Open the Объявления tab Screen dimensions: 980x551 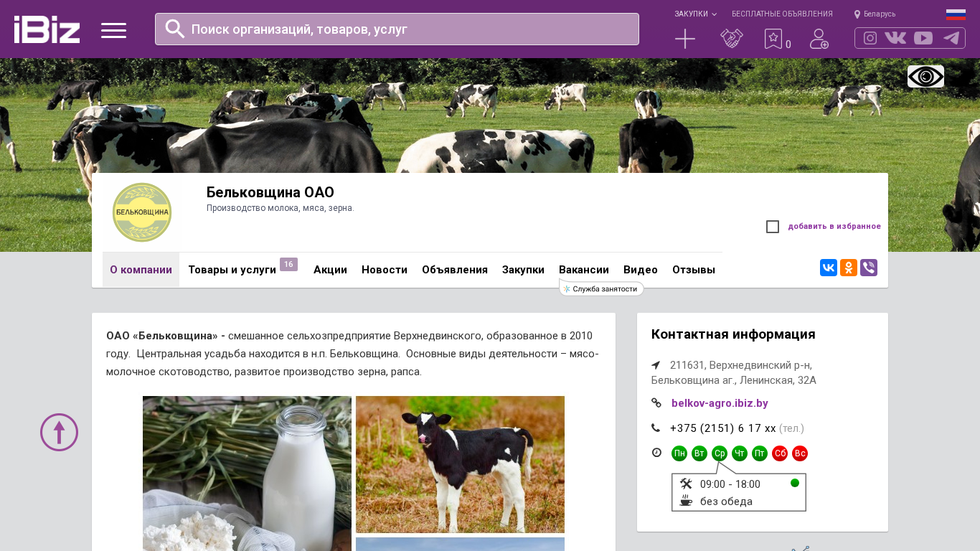click(455, 270)
